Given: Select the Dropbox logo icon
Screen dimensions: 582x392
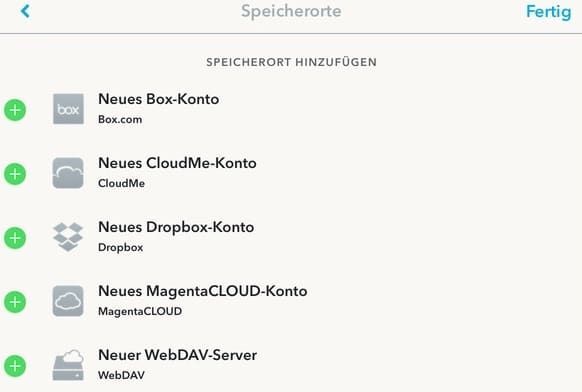Looking at the screenshot, I should 68,237.
